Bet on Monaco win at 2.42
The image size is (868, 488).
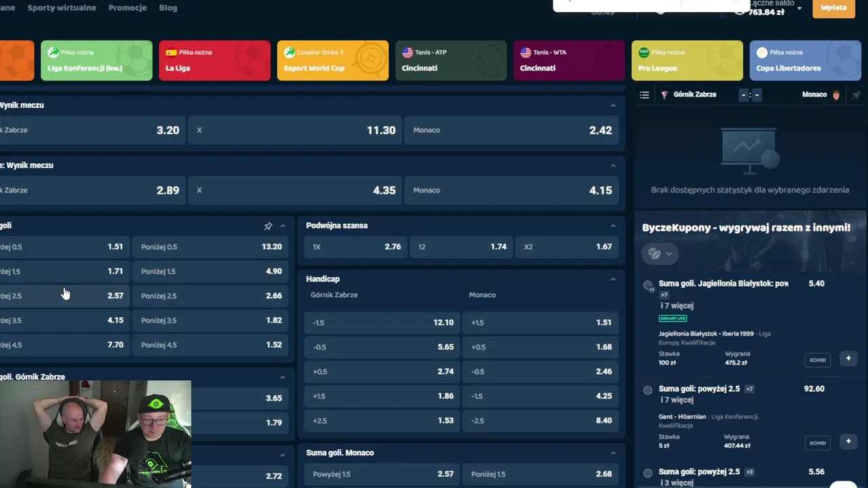[511, 130]
